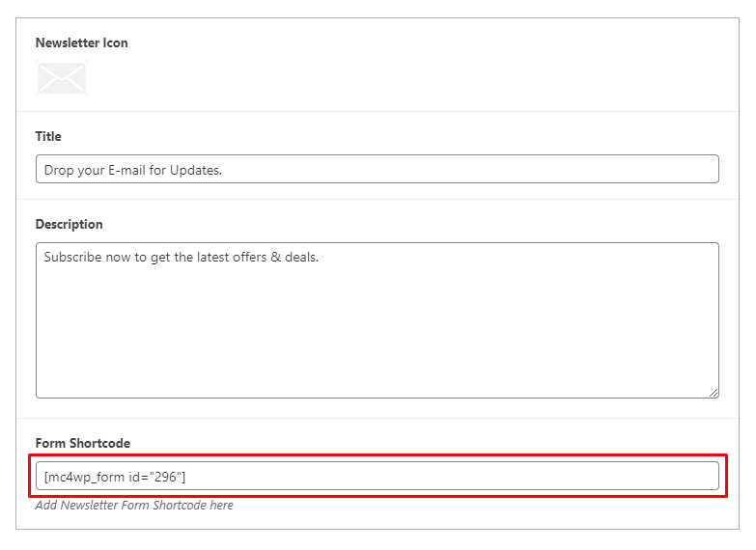The width and height of the screenshot is (756, 550).
Task: Click the "Title" field label
Action: tap(48, 136)
